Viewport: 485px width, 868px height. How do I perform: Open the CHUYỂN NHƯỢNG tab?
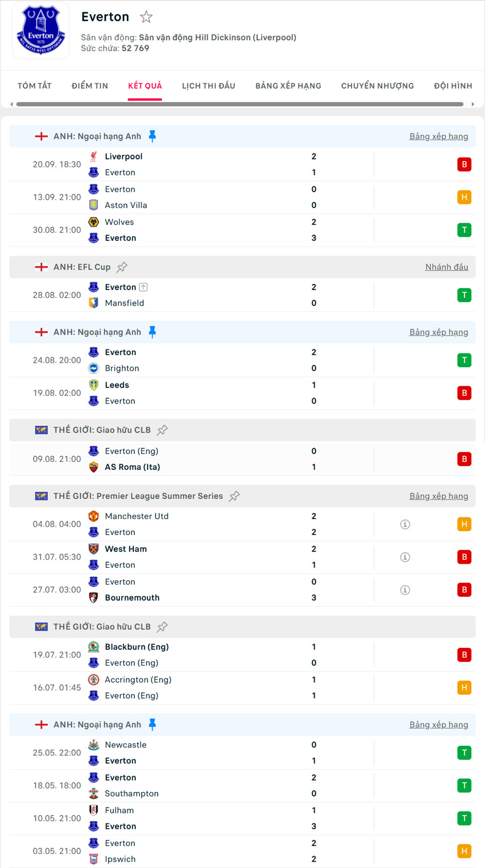pyautogui.click(x=377, y=86)
